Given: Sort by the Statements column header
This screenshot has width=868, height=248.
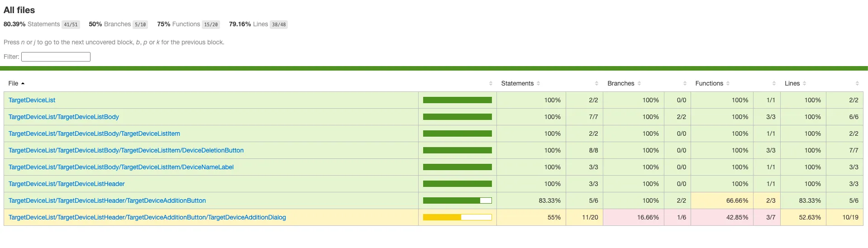Looking at the screenshot, I should 517,84.
